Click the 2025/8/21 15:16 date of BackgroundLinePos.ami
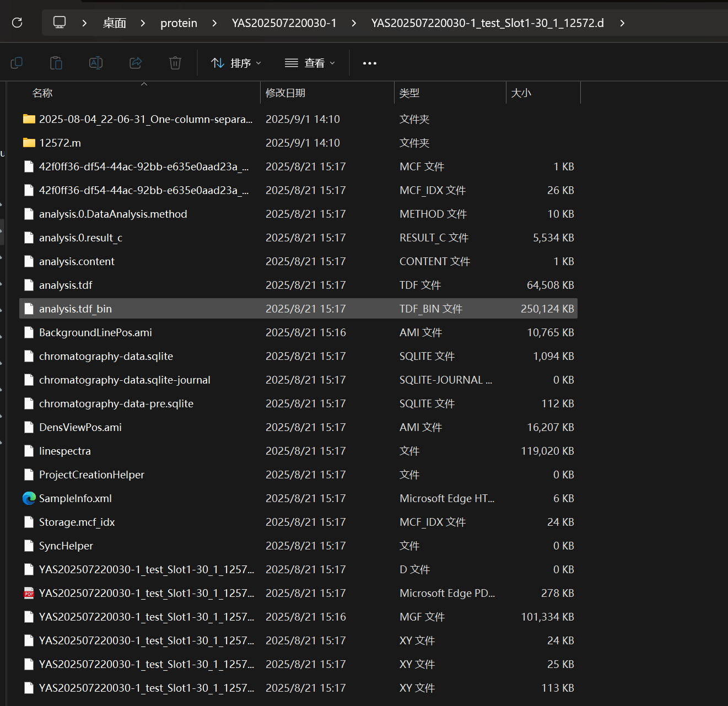The image size is (728, 706). pos(306,332)
